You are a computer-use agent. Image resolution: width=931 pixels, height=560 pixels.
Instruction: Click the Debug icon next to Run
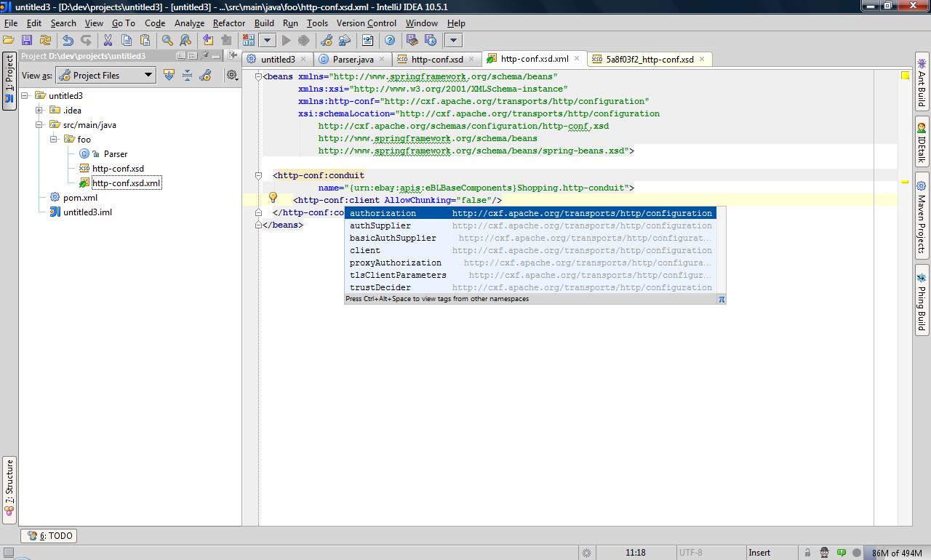click(x=304, y=41)
